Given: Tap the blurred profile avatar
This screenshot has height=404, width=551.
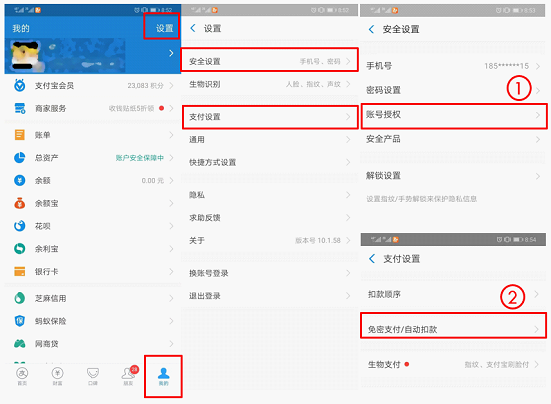Looking at the screenshot, I should (x=25, y=56).
